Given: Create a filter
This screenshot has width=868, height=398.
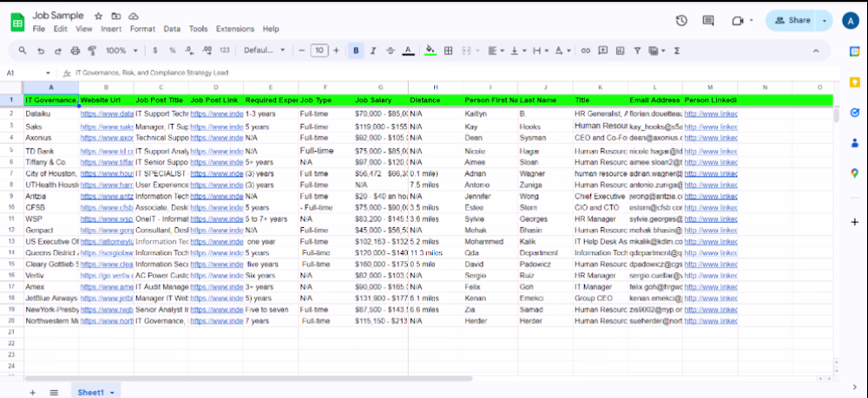Looking at the screenshot, I should [x=637, y=50].
